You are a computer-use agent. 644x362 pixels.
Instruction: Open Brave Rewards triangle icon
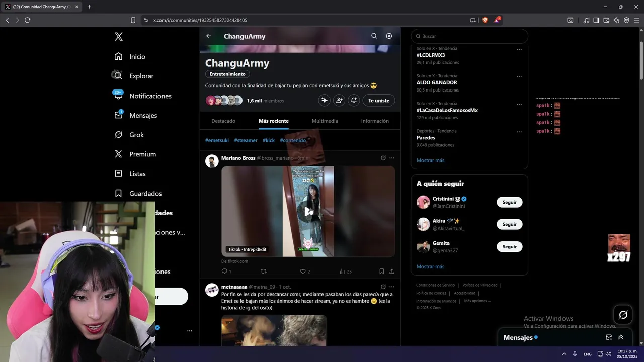click(497, 20)
